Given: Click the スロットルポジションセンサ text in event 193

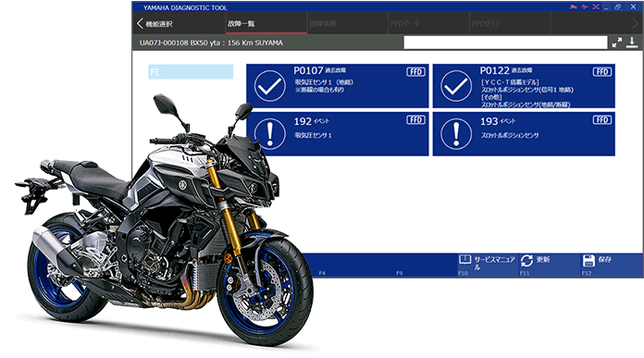Looking at the screenshot, I should [x=510, y=135].
